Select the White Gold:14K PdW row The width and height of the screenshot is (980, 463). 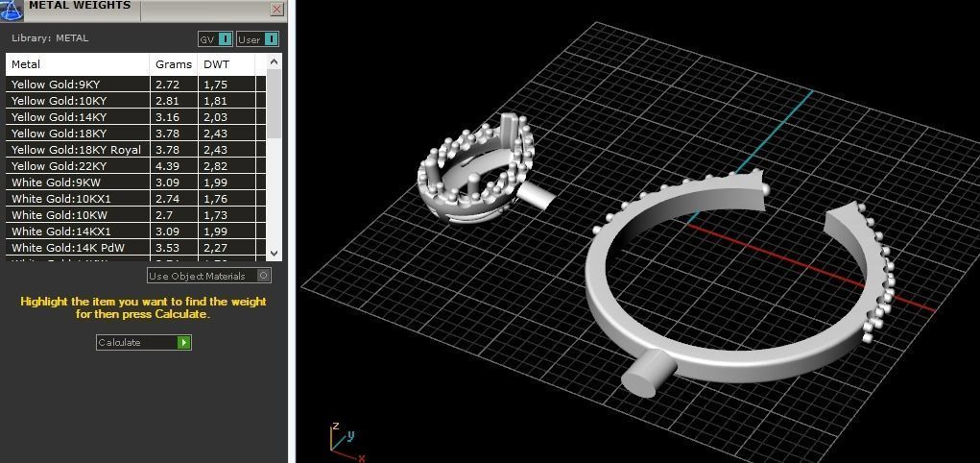click(x=135, y=248)
